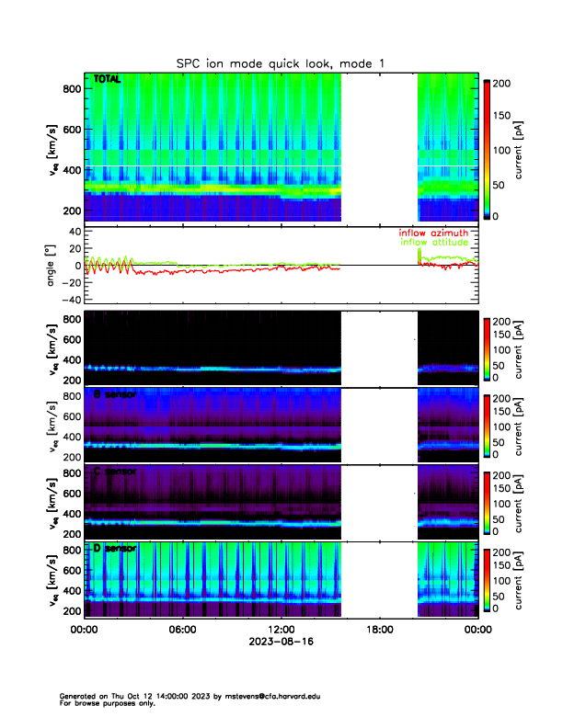Click the color bar next to the B sensor panel
The width and height of the screenshot is (563, 728).
tap(488, 425)
